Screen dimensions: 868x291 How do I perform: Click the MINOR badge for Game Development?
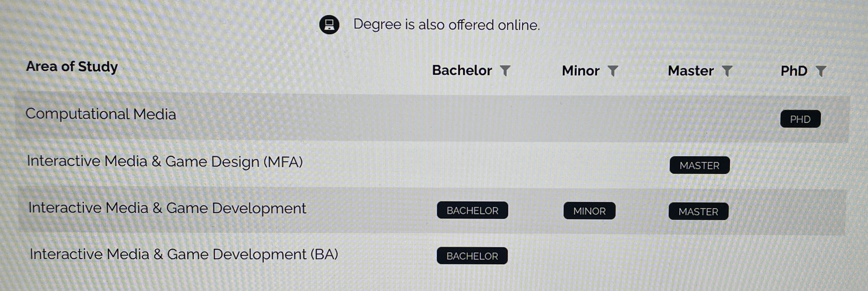(589, 211)
